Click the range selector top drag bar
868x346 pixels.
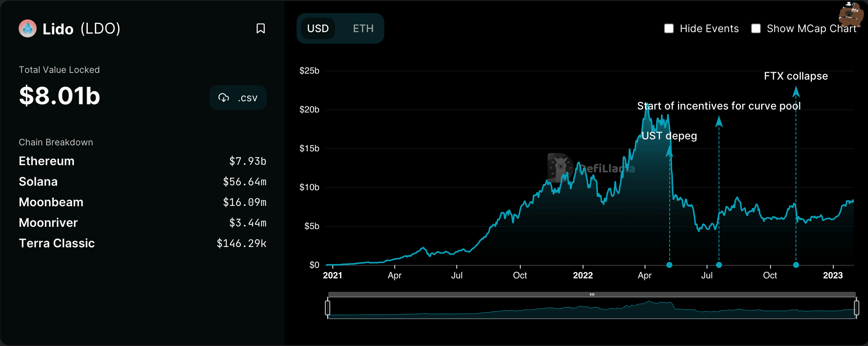pyautogui.click(x=592, y=294)
